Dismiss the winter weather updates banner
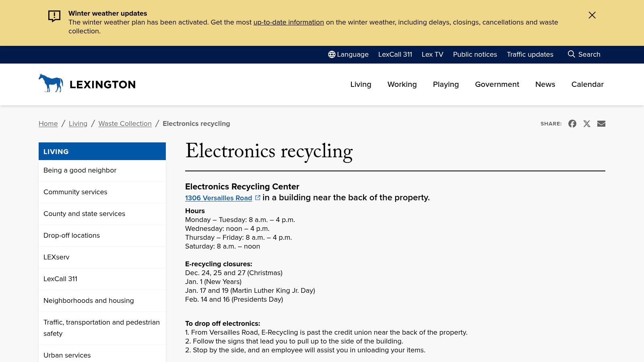 [592, 15]
